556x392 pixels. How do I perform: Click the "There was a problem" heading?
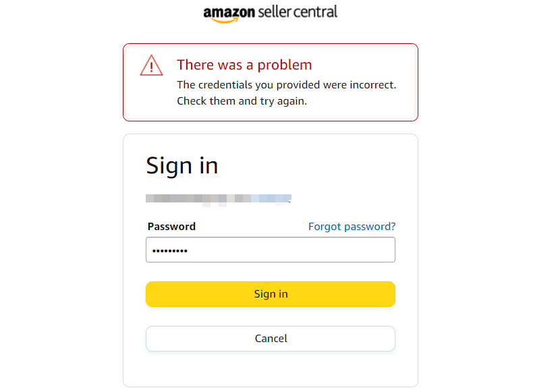point(244,65)
